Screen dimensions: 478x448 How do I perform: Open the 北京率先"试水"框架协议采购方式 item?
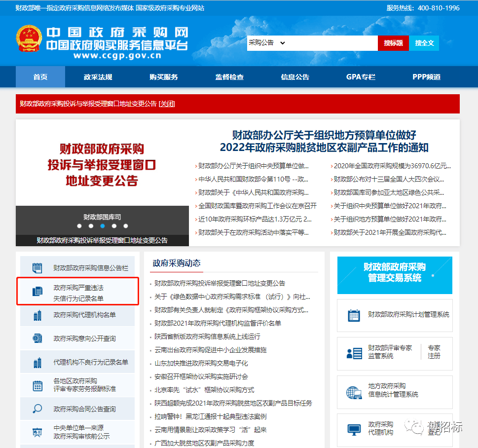(204, 390)
